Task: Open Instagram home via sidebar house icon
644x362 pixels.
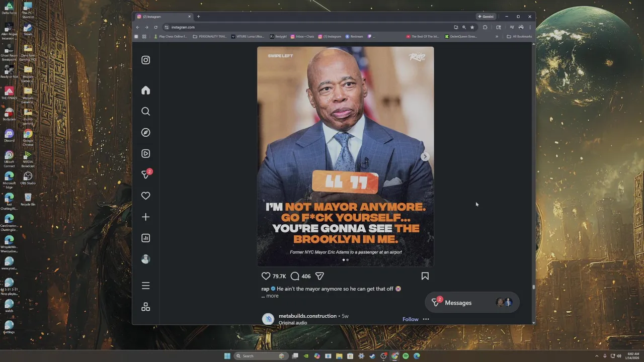Action: coord(145,90)
